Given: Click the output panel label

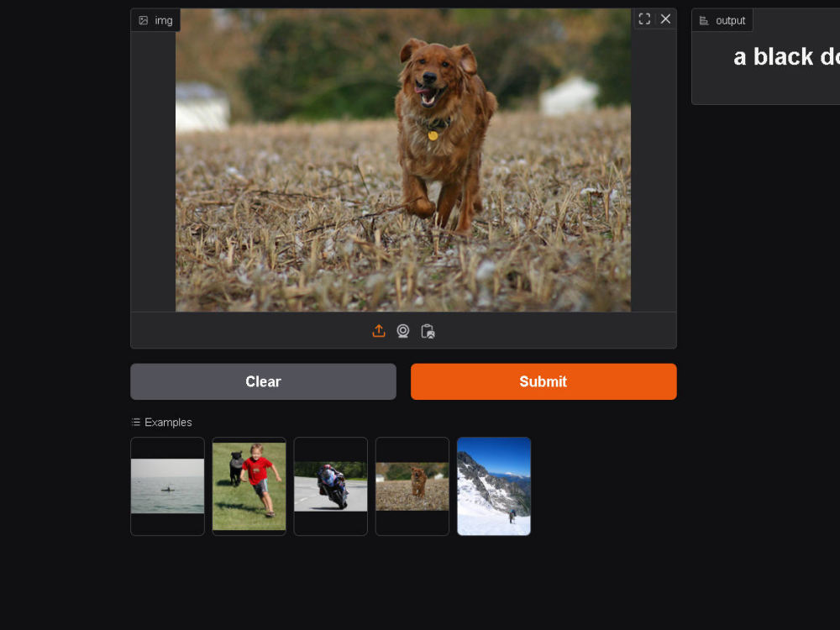Looking at the screenshot, I should (x=729, y=19).
